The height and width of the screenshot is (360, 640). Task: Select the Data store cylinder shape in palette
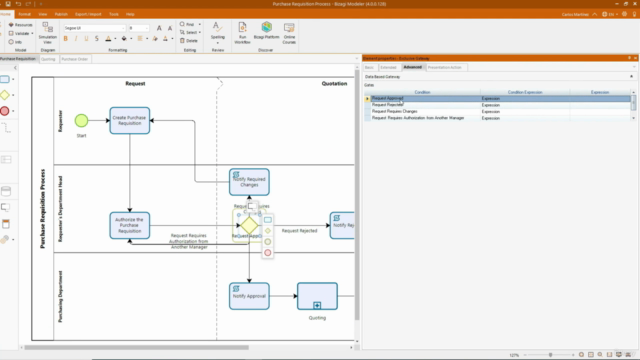(x=6, y=191)
